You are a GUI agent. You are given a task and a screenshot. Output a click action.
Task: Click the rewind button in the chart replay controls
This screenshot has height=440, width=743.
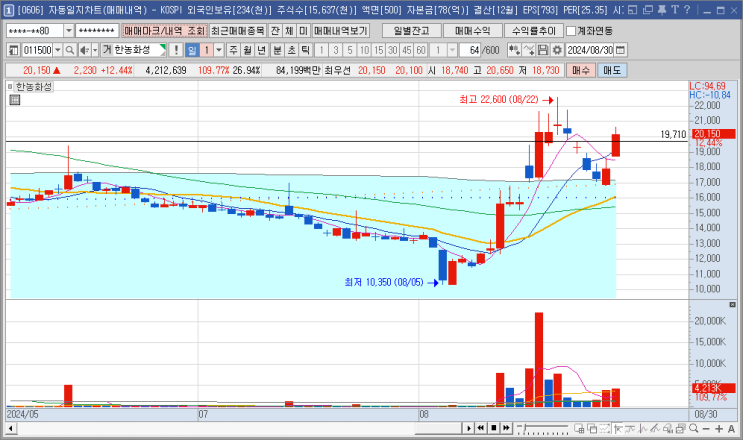(480, 428)
